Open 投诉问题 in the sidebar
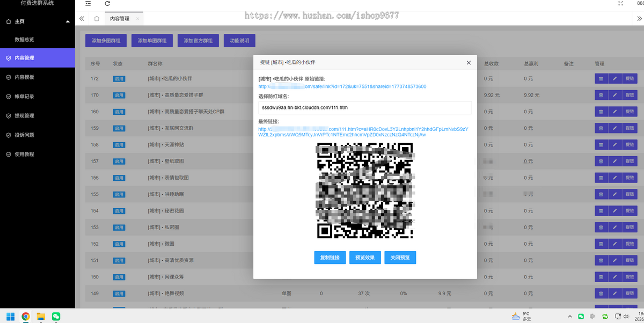The width and height of the screenshot is (644, 323). [x=38, y=135]
